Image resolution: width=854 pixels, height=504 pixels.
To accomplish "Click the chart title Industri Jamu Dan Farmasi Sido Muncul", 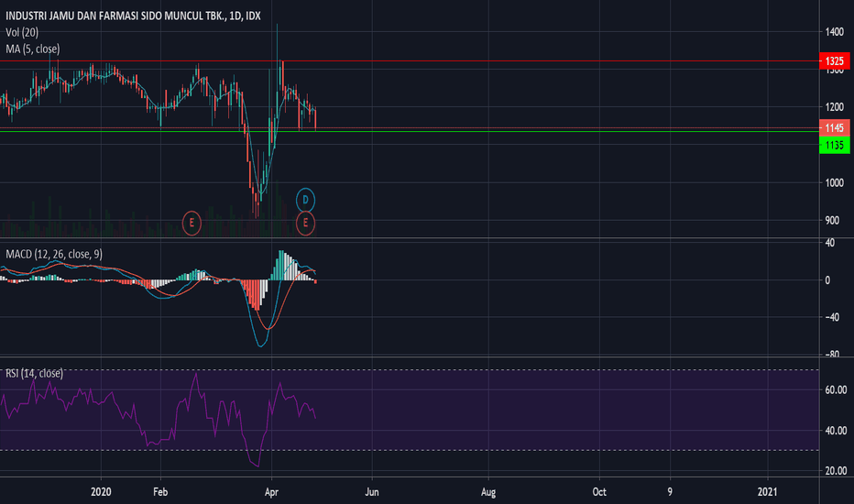I will click(x=133, y=16).
